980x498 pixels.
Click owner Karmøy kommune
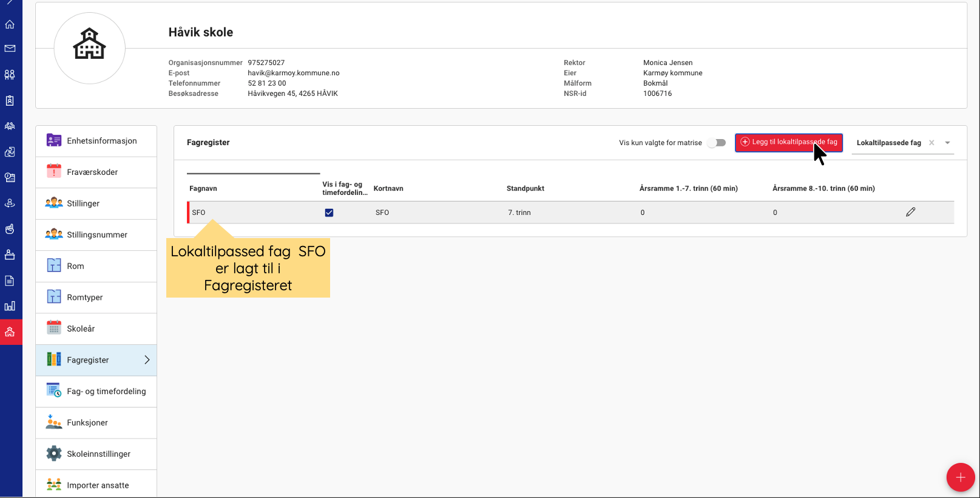point(673,73)
